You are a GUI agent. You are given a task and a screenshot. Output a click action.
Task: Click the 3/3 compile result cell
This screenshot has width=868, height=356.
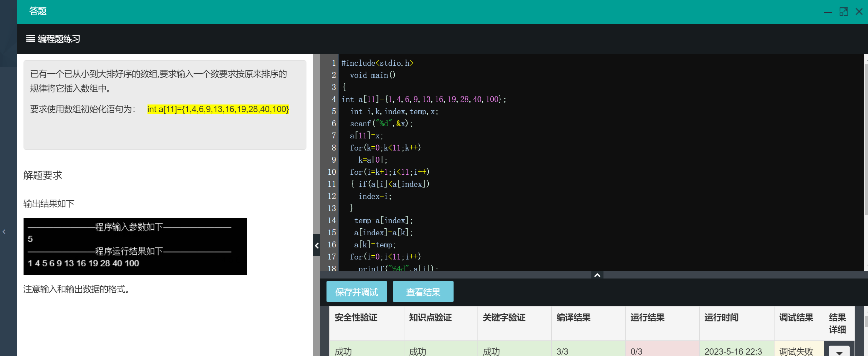click(x=588, y=349)
